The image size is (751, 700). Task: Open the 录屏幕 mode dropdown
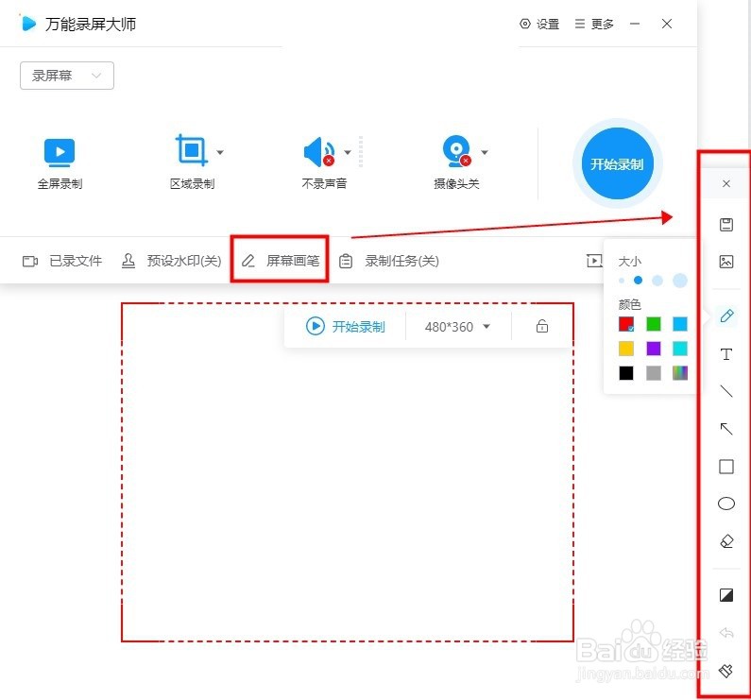(x=66, y=76)
